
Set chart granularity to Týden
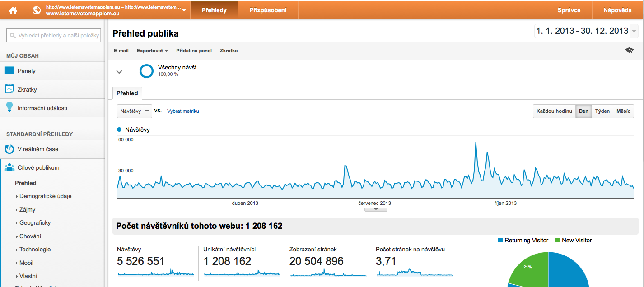602,111
